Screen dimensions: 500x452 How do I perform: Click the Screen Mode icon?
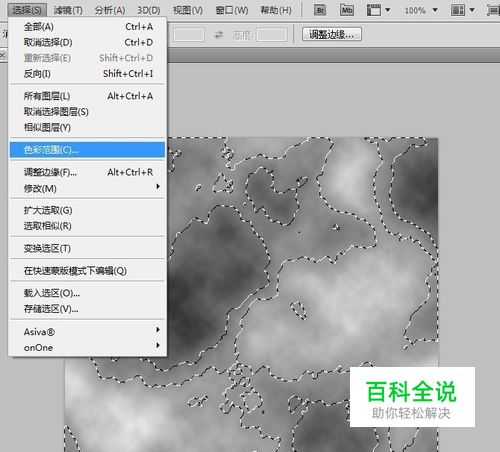pos(493,10)
